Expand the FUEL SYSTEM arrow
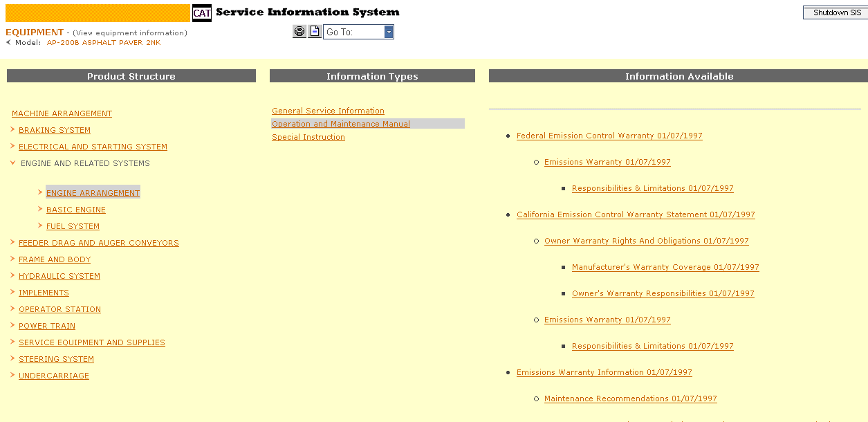Image resolution: width=868 pixels, height=422 pixels. (41, 226)
